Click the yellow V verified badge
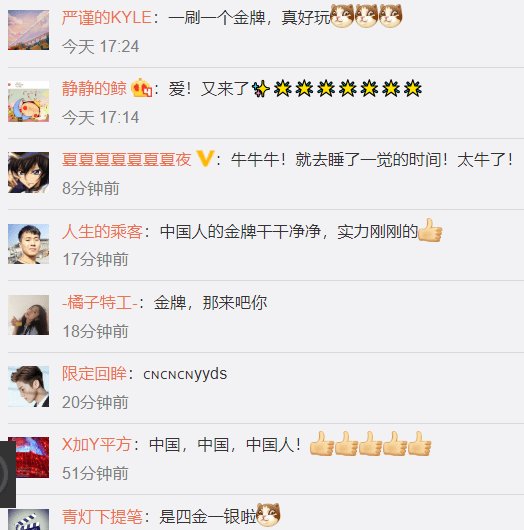This screenshot has height=530, width=524. pyautogui.click(x=205, y=159)
